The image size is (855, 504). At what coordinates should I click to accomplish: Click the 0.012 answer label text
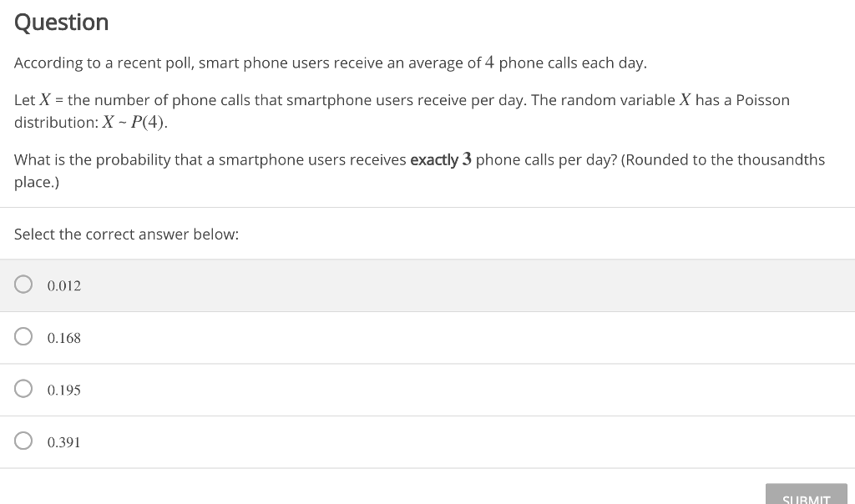tap(63, 285)
